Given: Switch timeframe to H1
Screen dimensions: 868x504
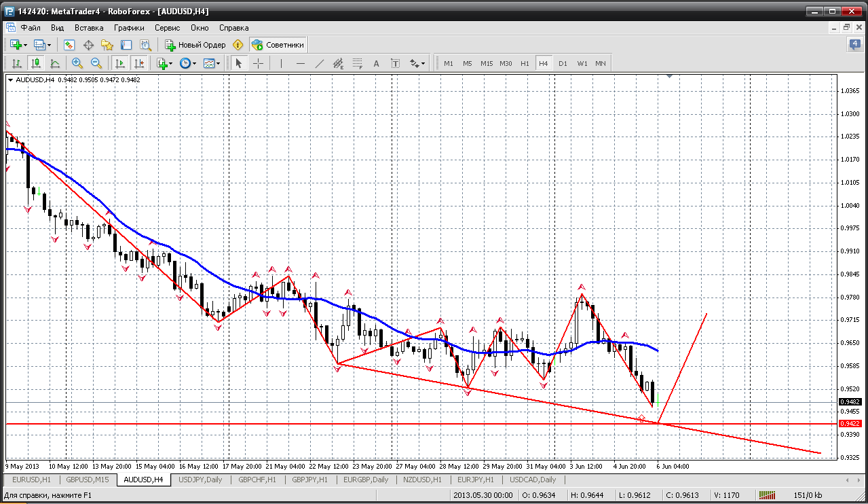Looking at the screenshot, I should click(x=525, y=63).
